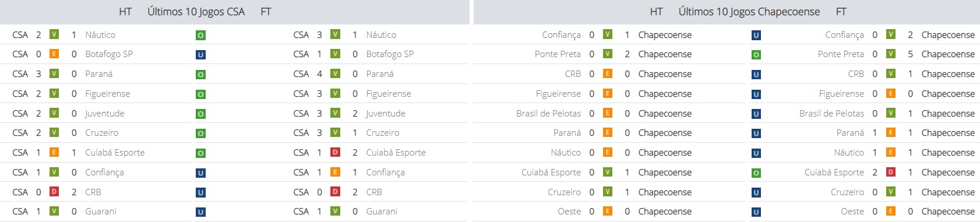Image resolution: width=980 pixels, height=222 pixels.
Task: Click red D badge in FT CSA–Cuiabá Esporte row
Action: tap(335, 153)
